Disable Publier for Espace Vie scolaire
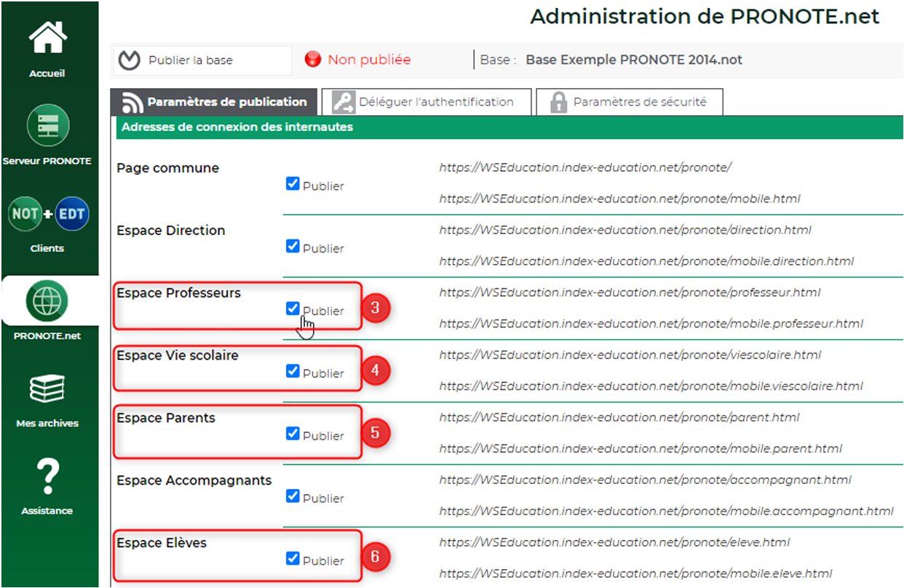This screenshot has height=588, width=904. click(293, 371)
